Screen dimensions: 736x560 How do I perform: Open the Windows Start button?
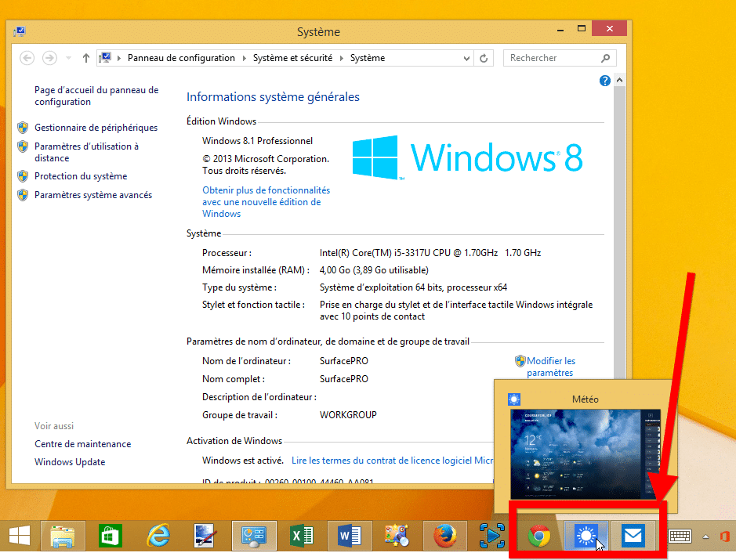click(20, 535)
